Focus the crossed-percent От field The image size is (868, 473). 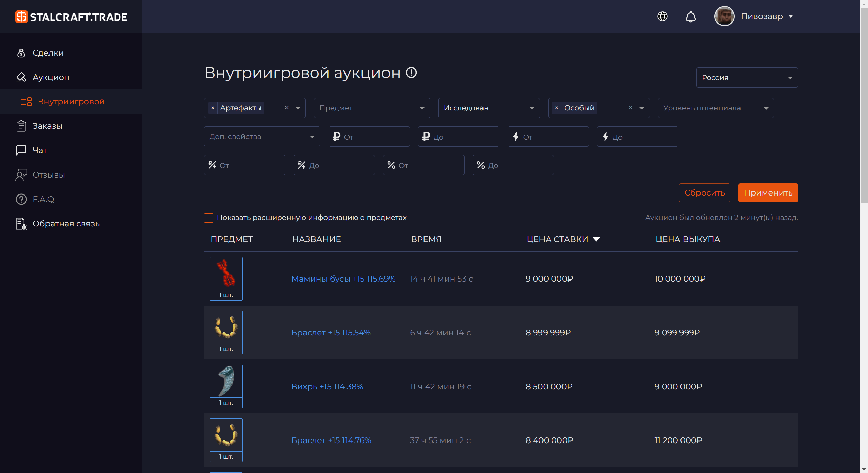[244, 165]
